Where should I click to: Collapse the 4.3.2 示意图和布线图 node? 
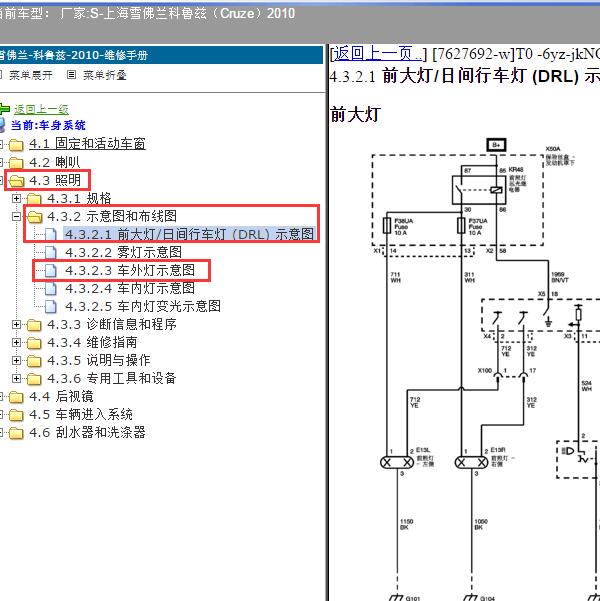pyautogui.click(x=16, y=217)
